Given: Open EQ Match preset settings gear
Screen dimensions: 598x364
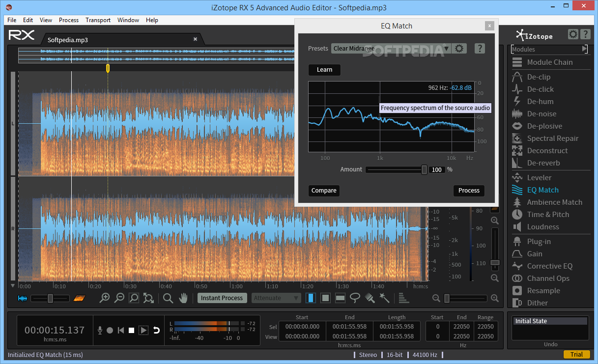Looking at the screenshot, I should [x=459, y=48].
